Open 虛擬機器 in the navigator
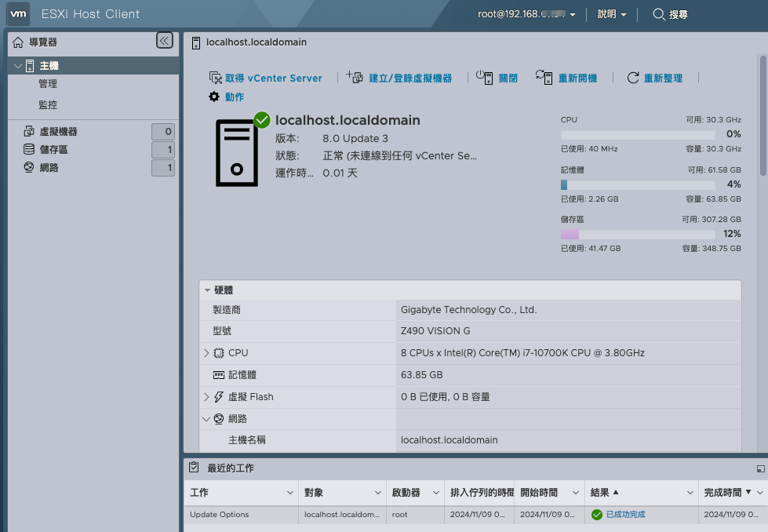This screenshot has height=532, width=768. [x=58, y=131]
